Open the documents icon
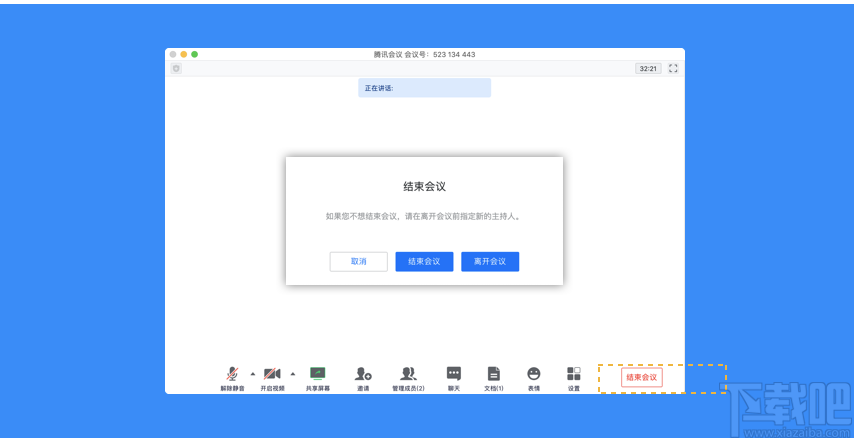The width and height of the screenshot is (854, 438). (493, 374)
